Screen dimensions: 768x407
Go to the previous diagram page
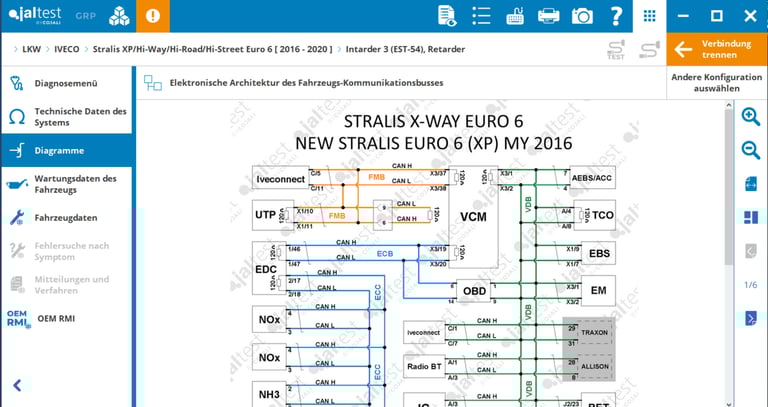[x=751, y=251]
